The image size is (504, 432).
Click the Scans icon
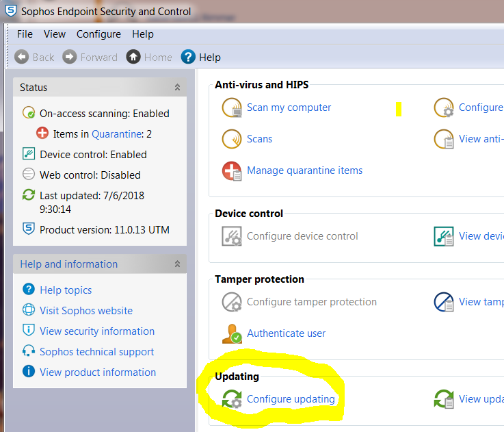(x=232, y=139)
